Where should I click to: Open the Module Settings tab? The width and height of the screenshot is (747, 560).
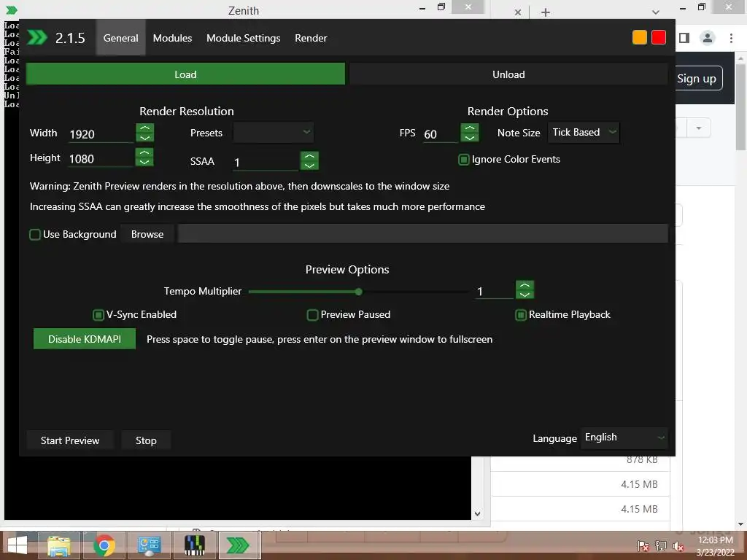(243, 38)
